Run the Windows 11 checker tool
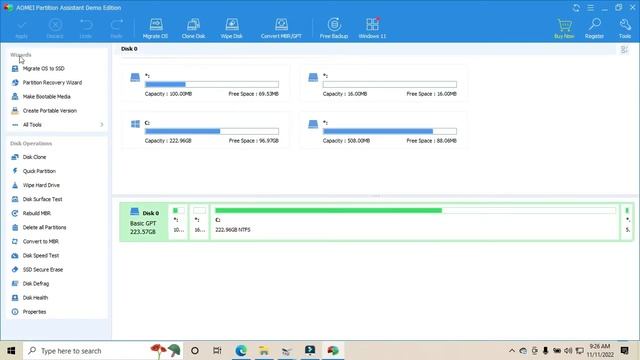The image size is (640, 360). (372, 28)
